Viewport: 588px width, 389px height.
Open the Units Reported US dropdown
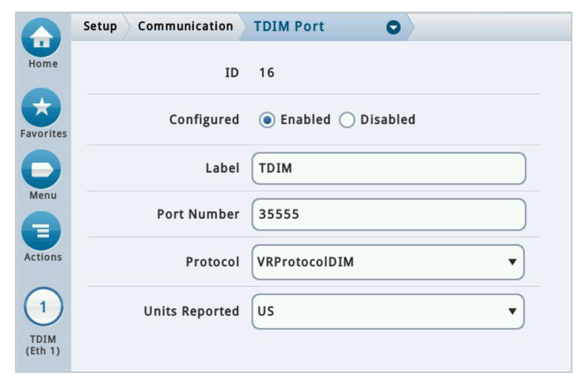[388, 311]
